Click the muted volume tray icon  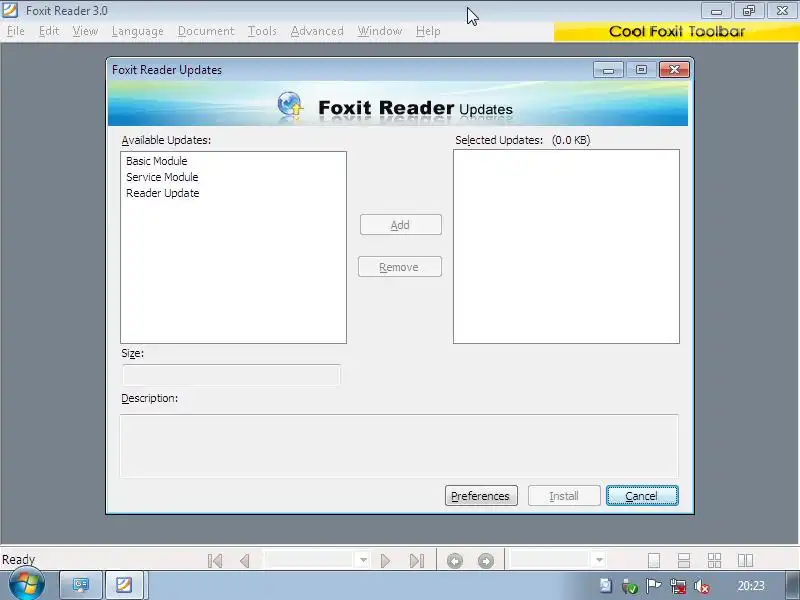coord(702,586)
